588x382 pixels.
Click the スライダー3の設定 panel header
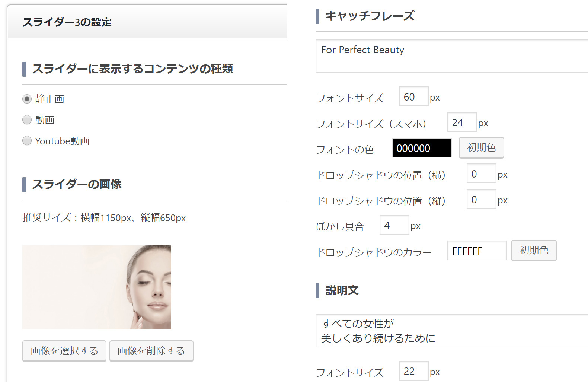click(x=147, y=22)
